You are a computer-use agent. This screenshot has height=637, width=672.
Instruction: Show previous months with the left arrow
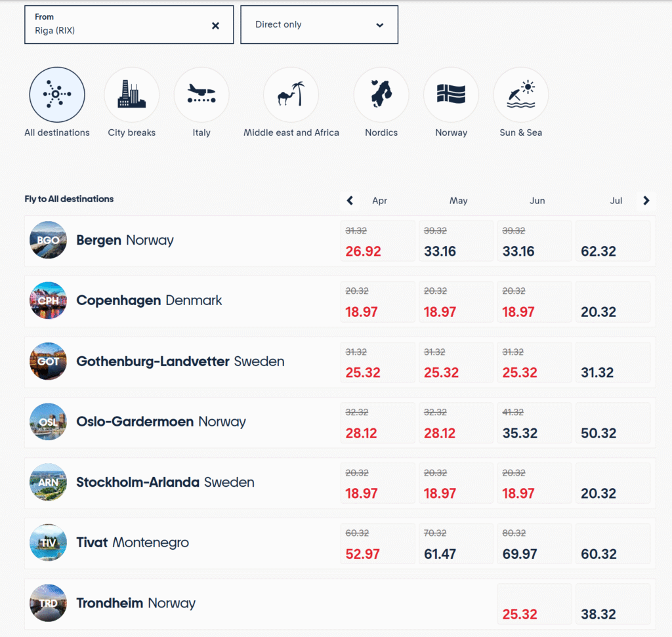click(x=350, y=201)
